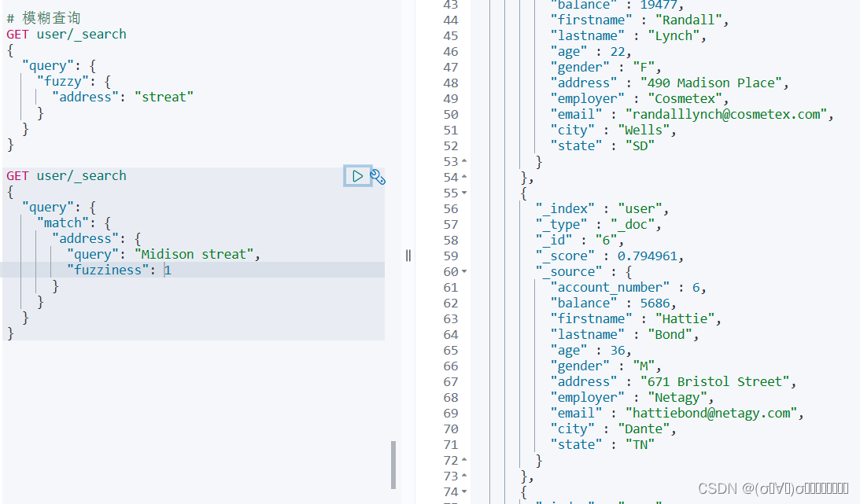The width and height of the screenshot is (860, 504).
Task: Click the firstname value "Randall"
Action: click(x=688, y=20)
